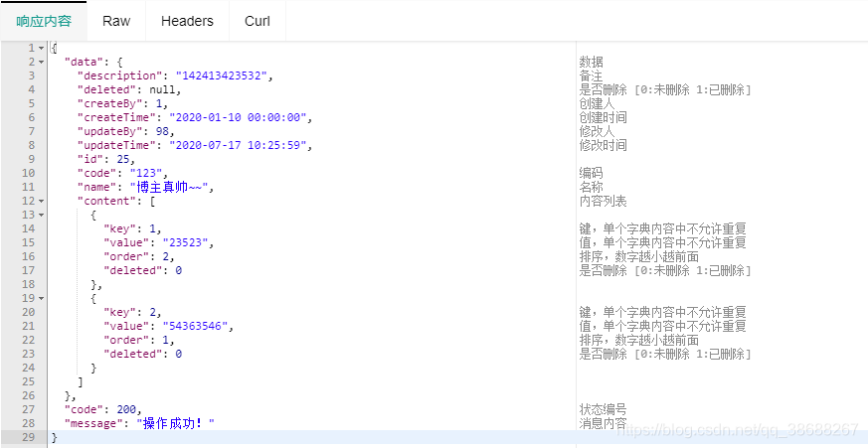The height and width of the screenshot is (448, 868).
Task: Click the 内容列表 field description
Action: click(603, 201)
